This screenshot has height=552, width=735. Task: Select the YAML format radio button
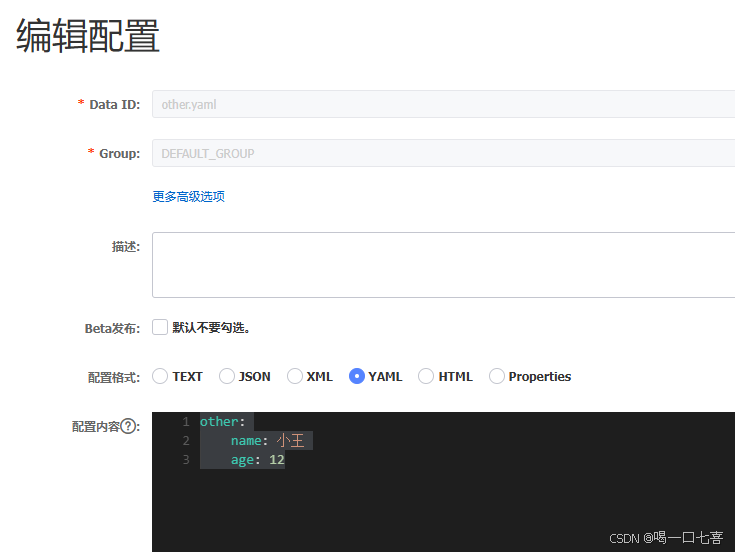[357, 376]
